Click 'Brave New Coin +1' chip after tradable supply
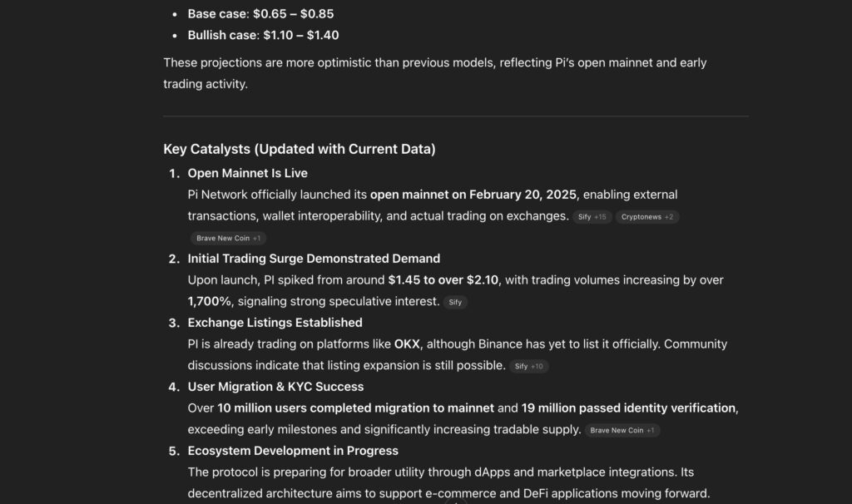The image size is (852, 504). click(x=622, y=431)
